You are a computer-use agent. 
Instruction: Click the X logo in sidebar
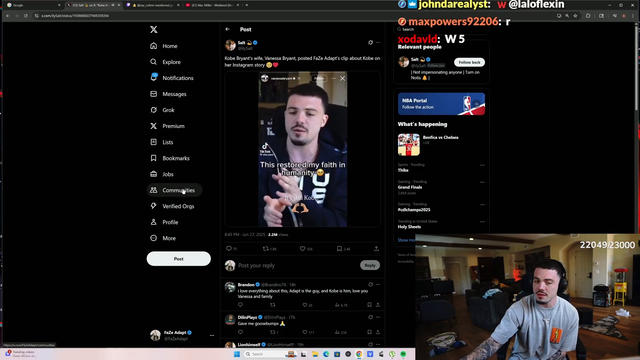(153, 29)
